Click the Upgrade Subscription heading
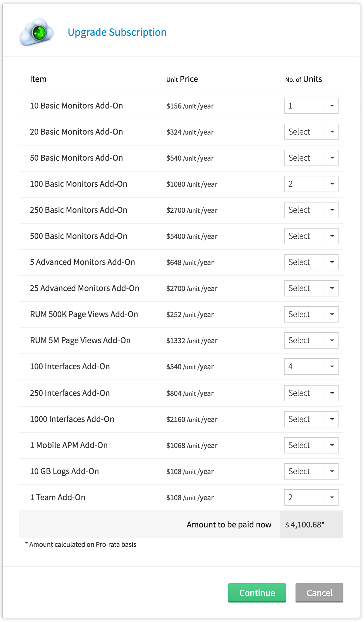This screenshot has height=622, width=364. 117,32
